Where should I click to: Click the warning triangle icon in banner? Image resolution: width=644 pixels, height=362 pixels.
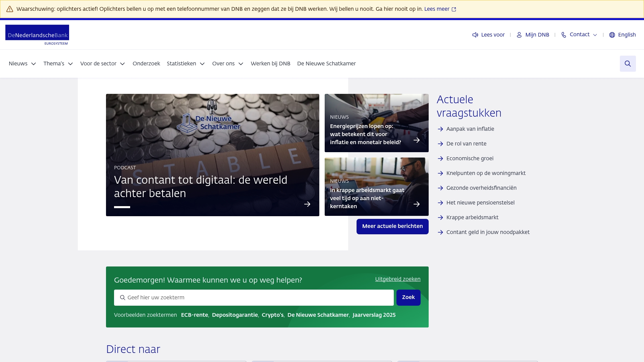click(x=10, y=9)
